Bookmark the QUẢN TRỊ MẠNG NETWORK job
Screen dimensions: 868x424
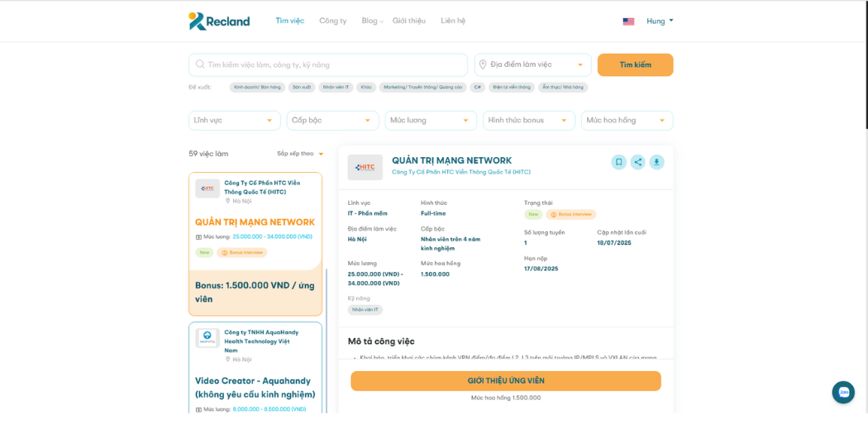click(619, 162)
